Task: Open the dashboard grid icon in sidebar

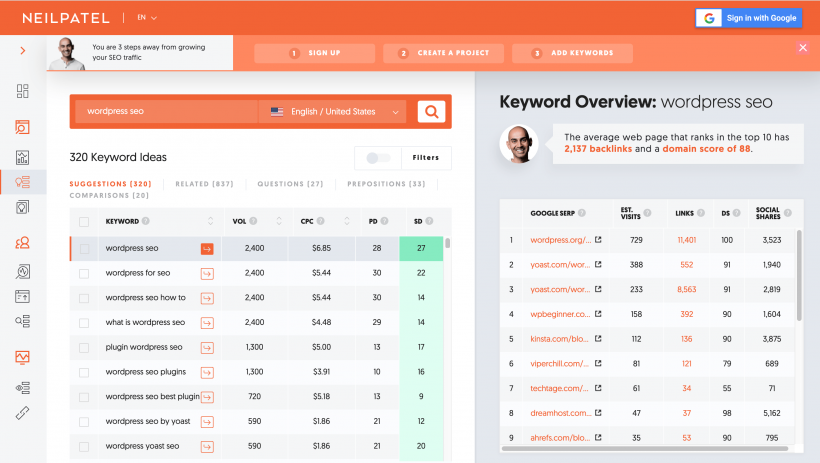Action: pos(22,91)
